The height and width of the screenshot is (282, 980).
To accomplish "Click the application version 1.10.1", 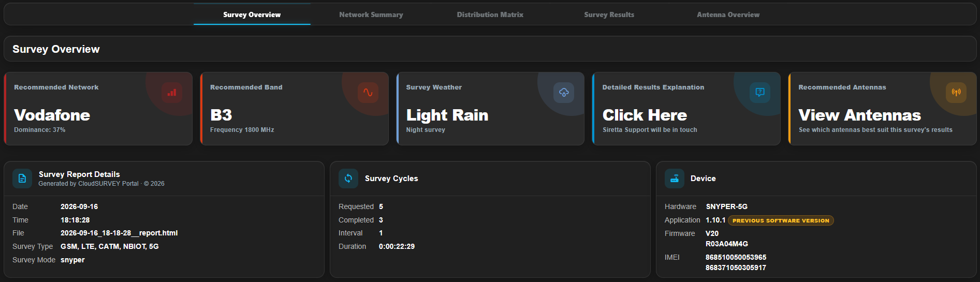I will pos(715,220).
